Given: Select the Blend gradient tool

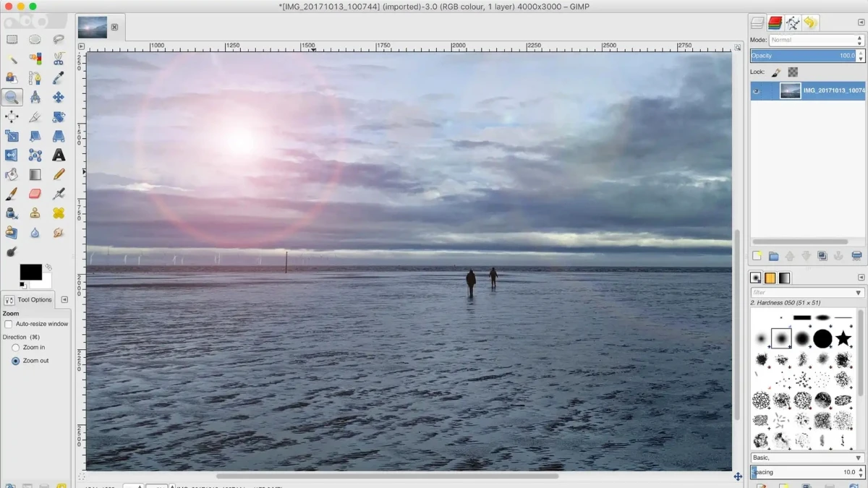Looking at the screenshot, I should pos(35,174).
